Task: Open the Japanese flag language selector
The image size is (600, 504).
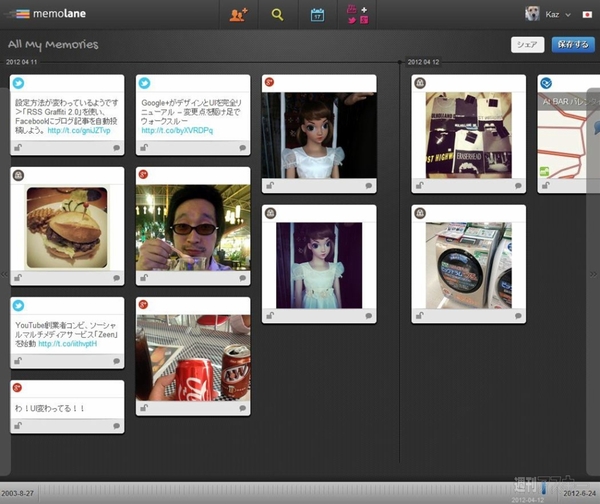Action: click(586, 15)
